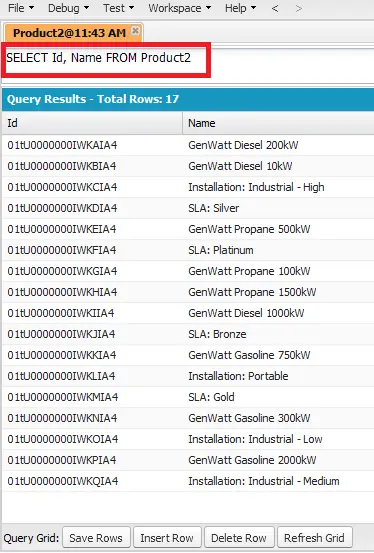Select Id cell 01tU0000000IWKFIA4
Screen dimensions: 374x553
click(92, 250)
